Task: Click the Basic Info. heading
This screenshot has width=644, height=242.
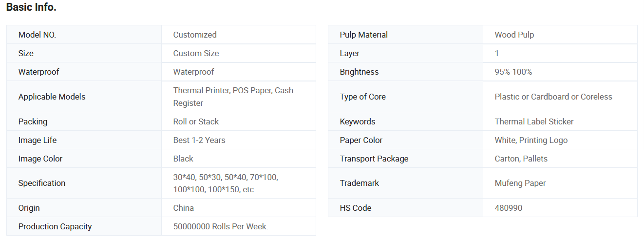Action: [31, 7]
